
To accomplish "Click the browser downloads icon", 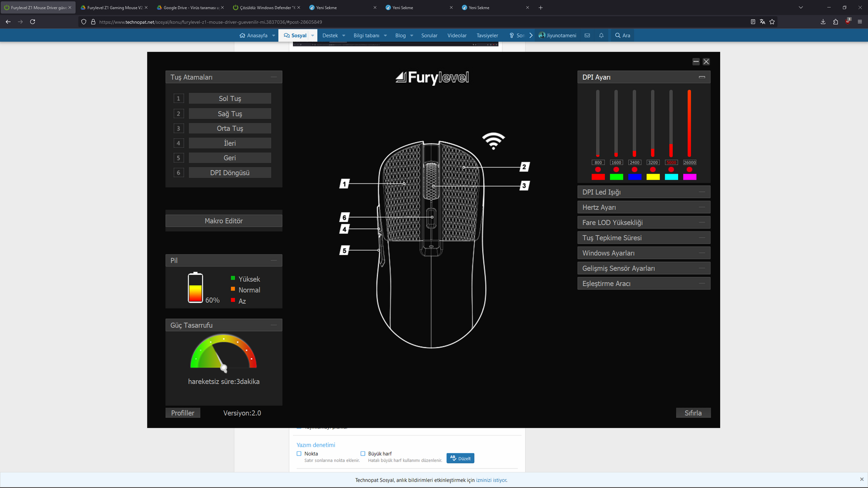I will pyautogui.click(x=823, y=22).
